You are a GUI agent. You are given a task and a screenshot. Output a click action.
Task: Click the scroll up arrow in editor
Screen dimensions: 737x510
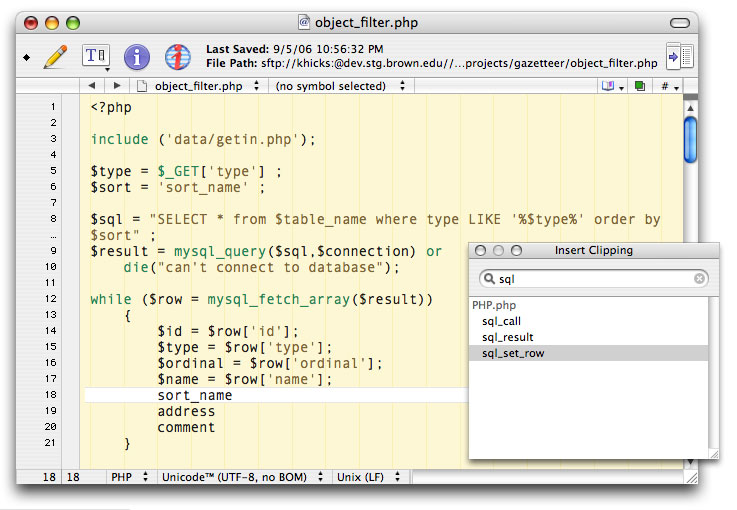click(690, 108)
